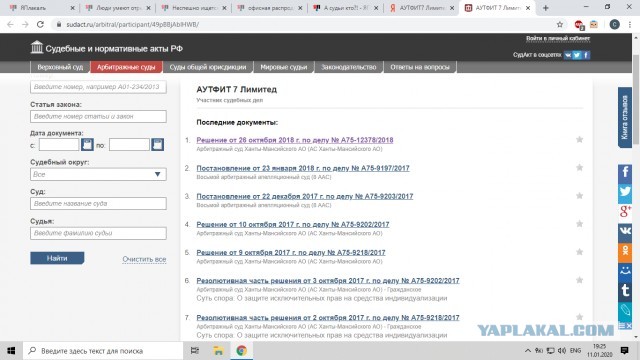
Task: Open SudAct VK social page icon in header
Action: tap(568, 55)
